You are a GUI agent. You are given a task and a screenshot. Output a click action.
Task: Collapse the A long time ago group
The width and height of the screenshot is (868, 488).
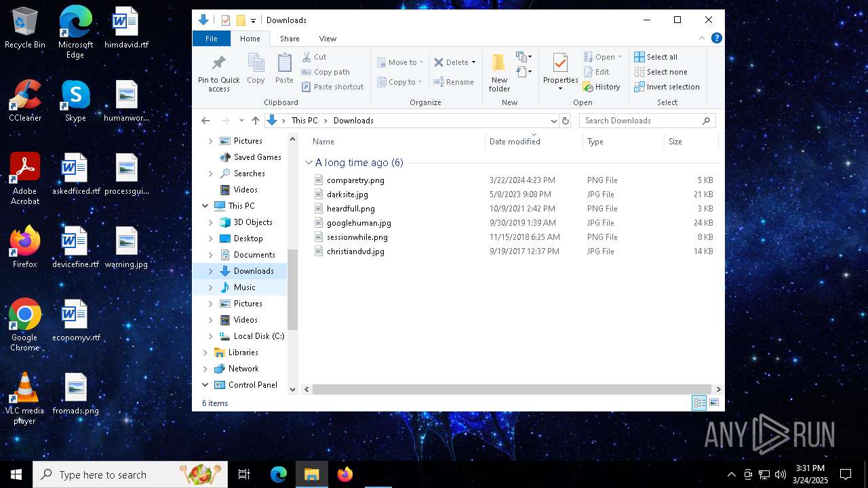point(309,163)
